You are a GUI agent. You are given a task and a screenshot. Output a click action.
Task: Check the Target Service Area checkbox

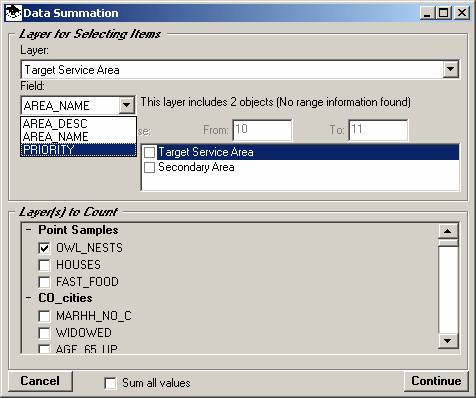pyautogui.click(x=149, y=152)
